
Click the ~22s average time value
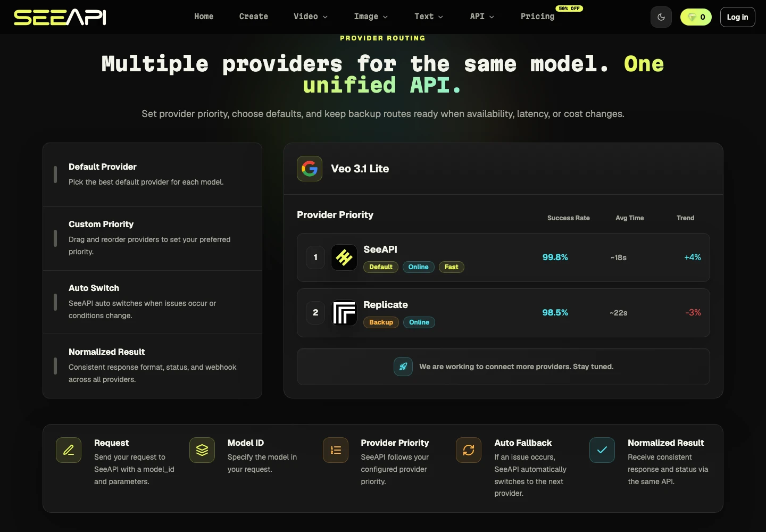(x=619, y=313)
